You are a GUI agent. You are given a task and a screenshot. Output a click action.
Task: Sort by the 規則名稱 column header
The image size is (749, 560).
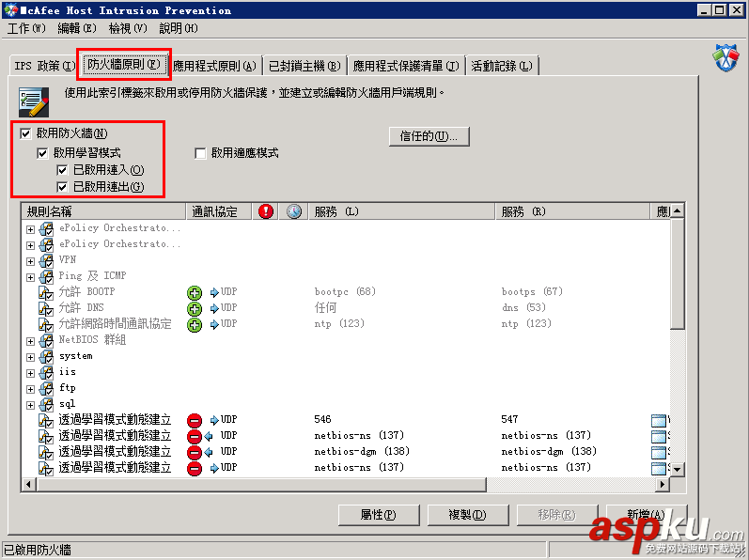click(x=103, y=211)
